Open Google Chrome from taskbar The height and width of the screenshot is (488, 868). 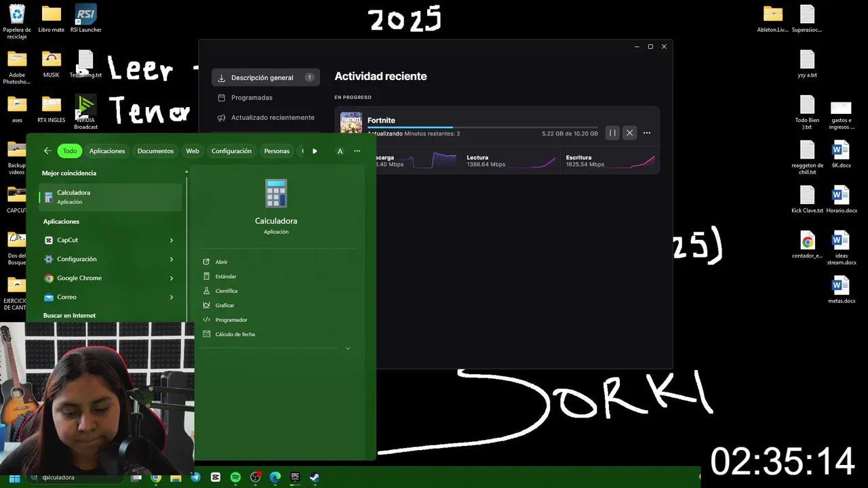tap(156, 478)
